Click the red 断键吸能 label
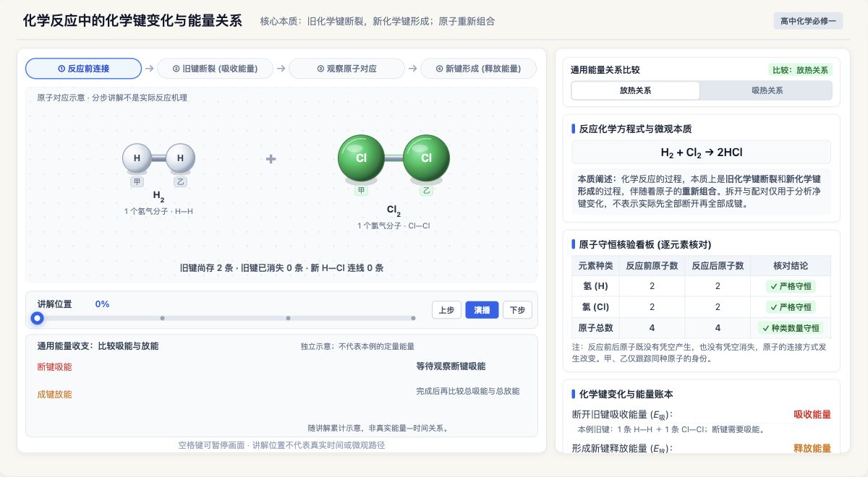Image resolution: width=868 pixels, height=477 pixels. pos(54,367)
